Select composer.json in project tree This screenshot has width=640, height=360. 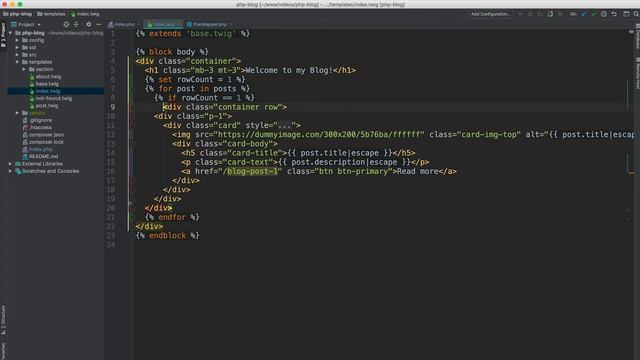click(x=46, y=135)
